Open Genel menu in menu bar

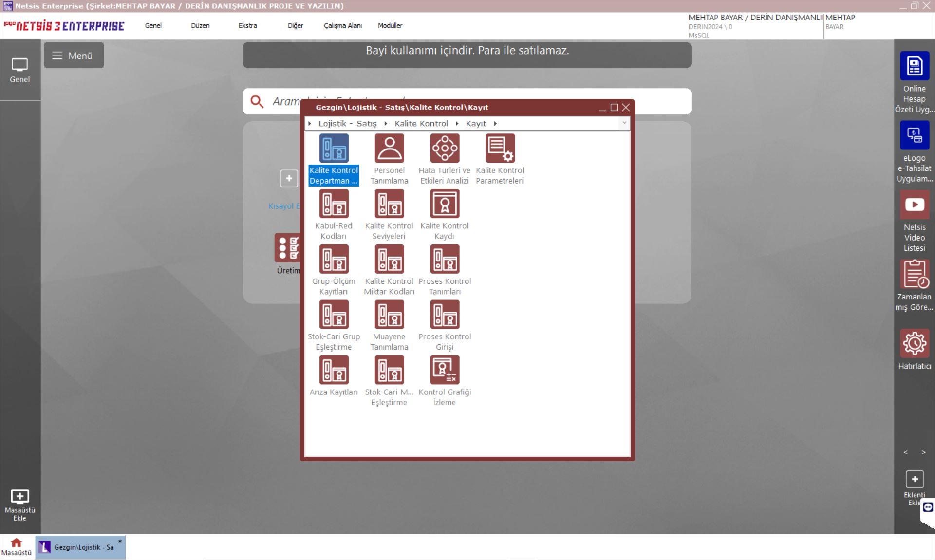tap(153, 26)
